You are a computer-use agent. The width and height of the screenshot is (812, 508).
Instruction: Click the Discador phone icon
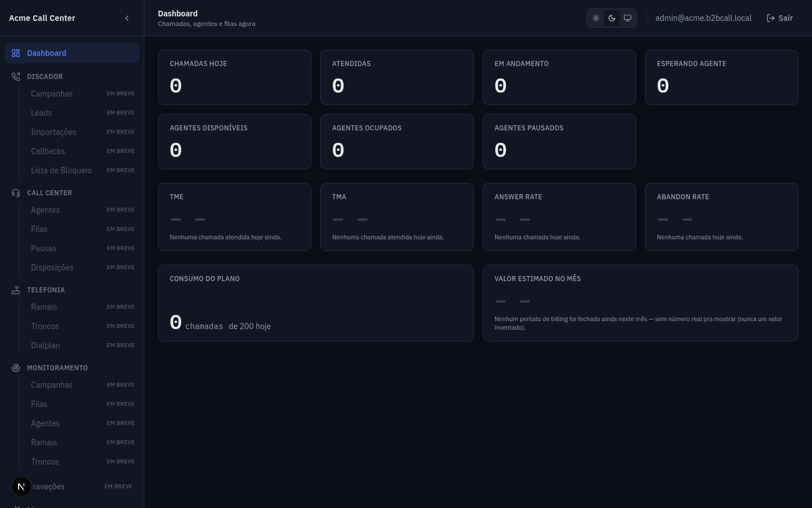[x=16, y=77]
